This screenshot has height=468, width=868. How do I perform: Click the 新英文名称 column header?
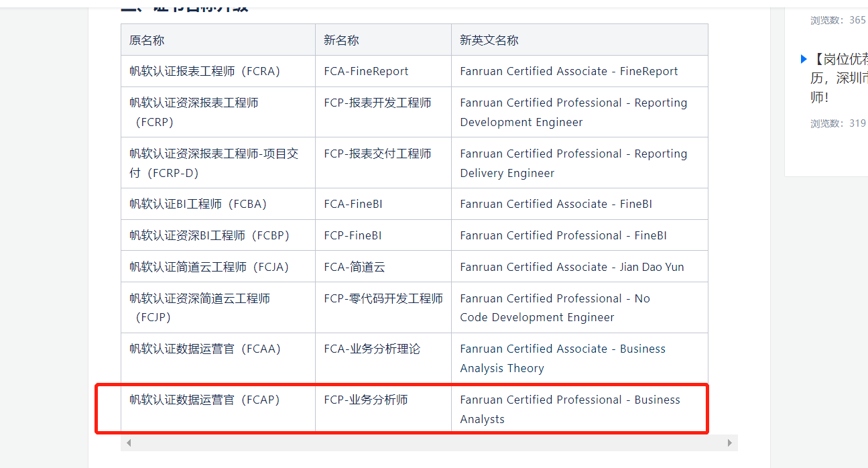pos(580,40)
